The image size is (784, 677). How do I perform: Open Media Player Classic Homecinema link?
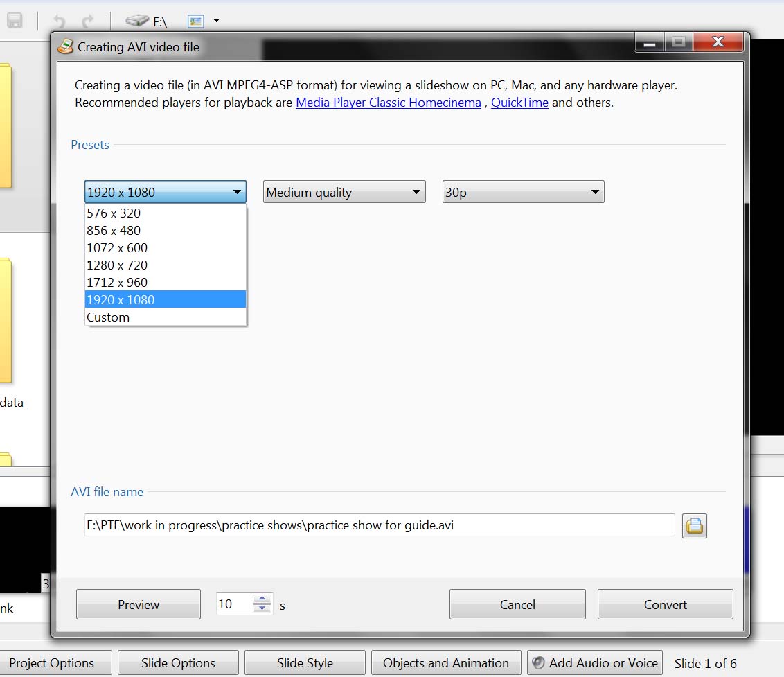coord(389,103)
